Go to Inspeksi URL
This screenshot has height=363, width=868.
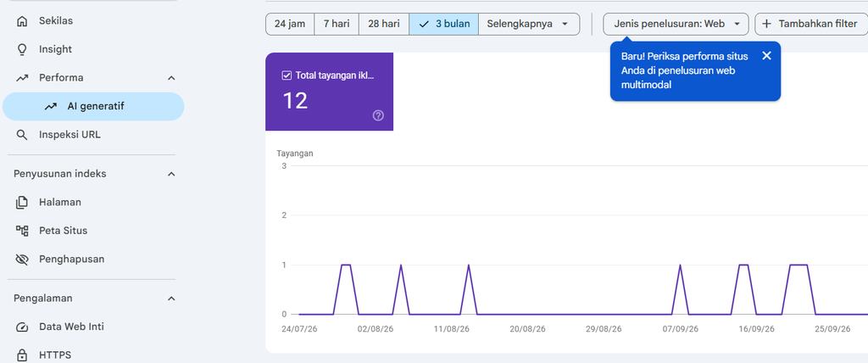(93, 135)
